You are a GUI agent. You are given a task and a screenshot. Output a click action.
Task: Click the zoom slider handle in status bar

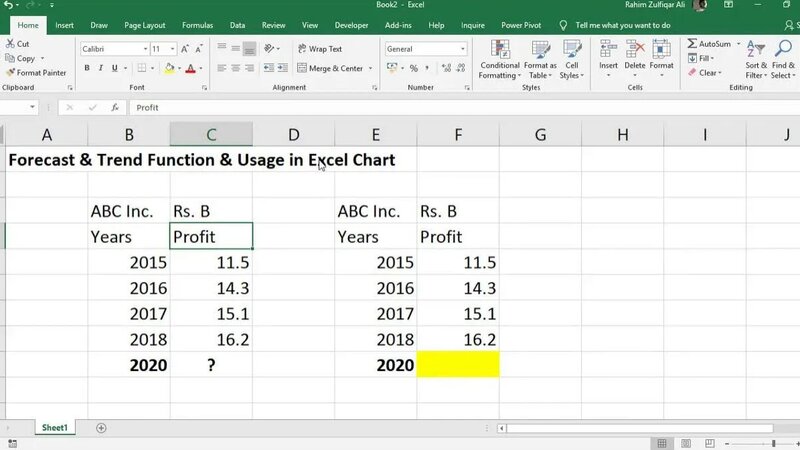point(773,443)
